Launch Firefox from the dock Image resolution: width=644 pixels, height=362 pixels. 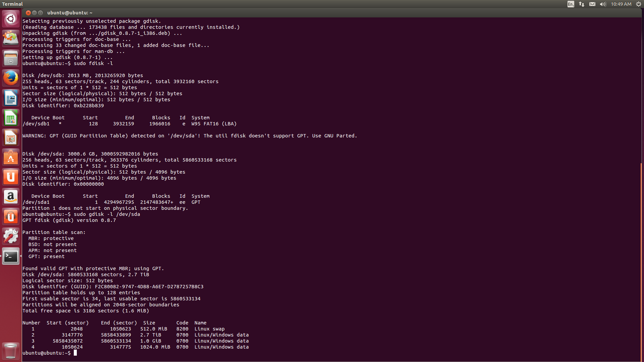click(x=11, y=78)
